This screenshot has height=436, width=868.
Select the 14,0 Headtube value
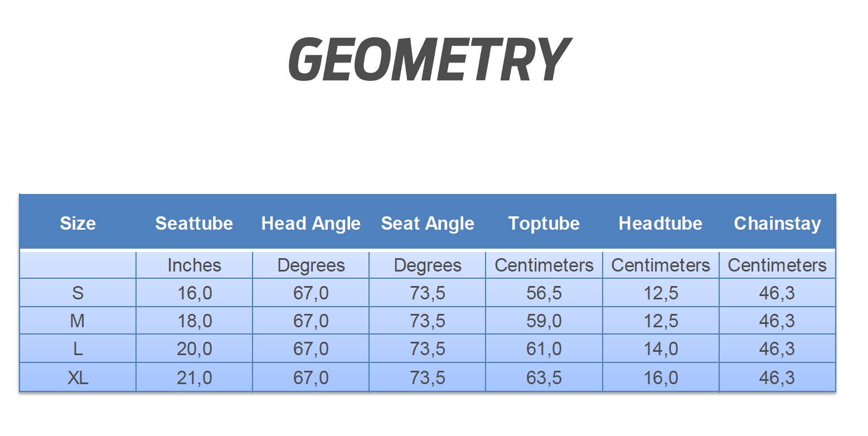click(x=661, y=349)
